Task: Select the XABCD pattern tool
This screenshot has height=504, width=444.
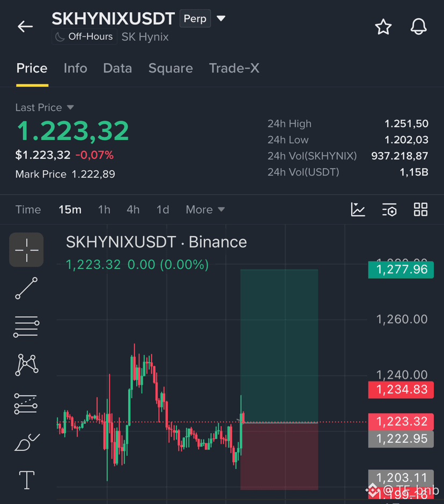Action: 27,365
